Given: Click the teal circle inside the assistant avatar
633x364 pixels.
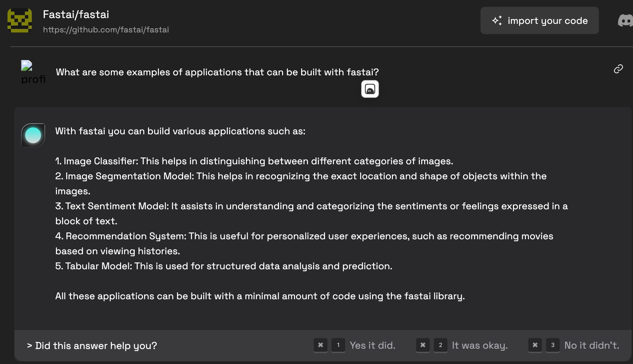Looking at the screenshot, I should [33, 135].
